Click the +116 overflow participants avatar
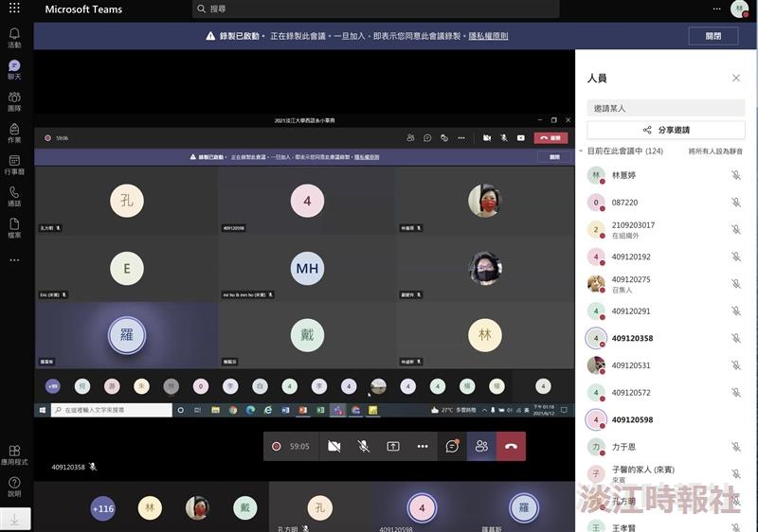 (x=103, y=508)
